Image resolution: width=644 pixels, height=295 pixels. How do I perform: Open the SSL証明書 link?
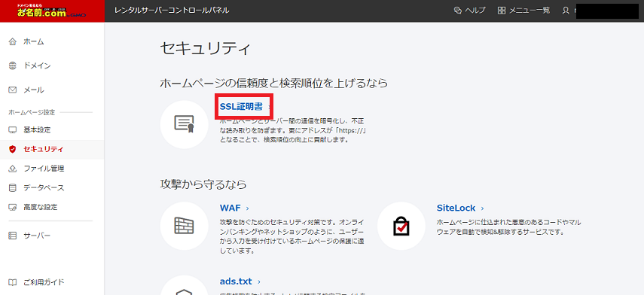tap(241, 107)
